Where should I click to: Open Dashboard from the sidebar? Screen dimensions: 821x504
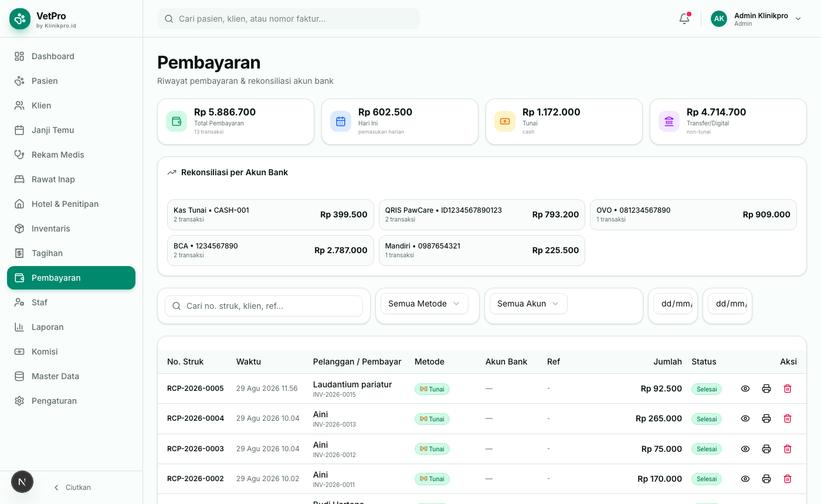71,56
